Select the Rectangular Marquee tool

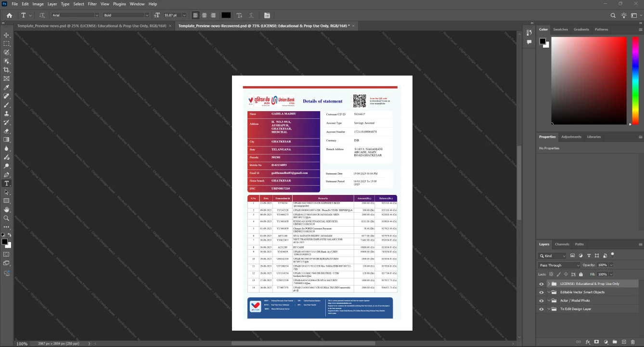(7, 44)
